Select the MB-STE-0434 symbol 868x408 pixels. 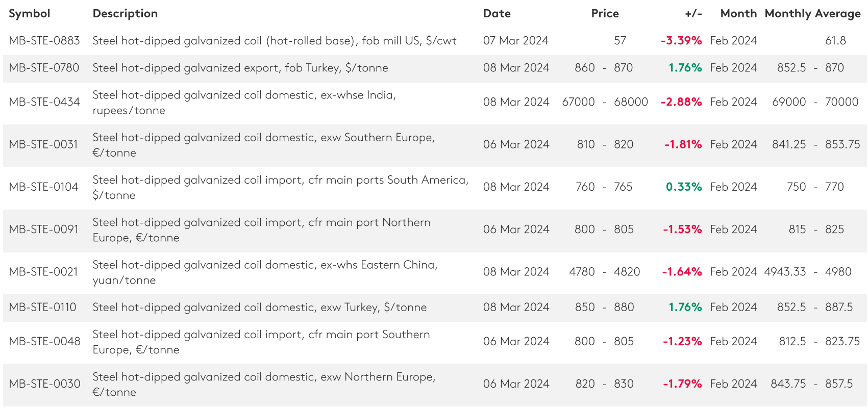click(x=44, y=102)
